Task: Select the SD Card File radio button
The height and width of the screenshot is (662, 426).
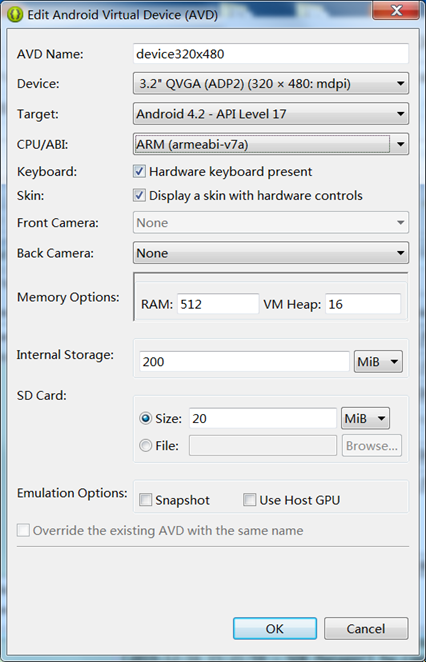Action: point(146,445)
